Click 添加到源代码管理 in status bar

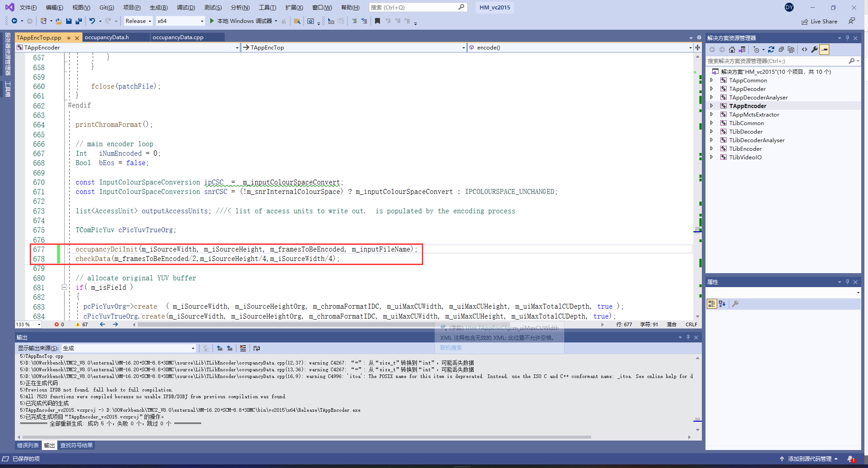pyautogui.click(x=809, y=459)
